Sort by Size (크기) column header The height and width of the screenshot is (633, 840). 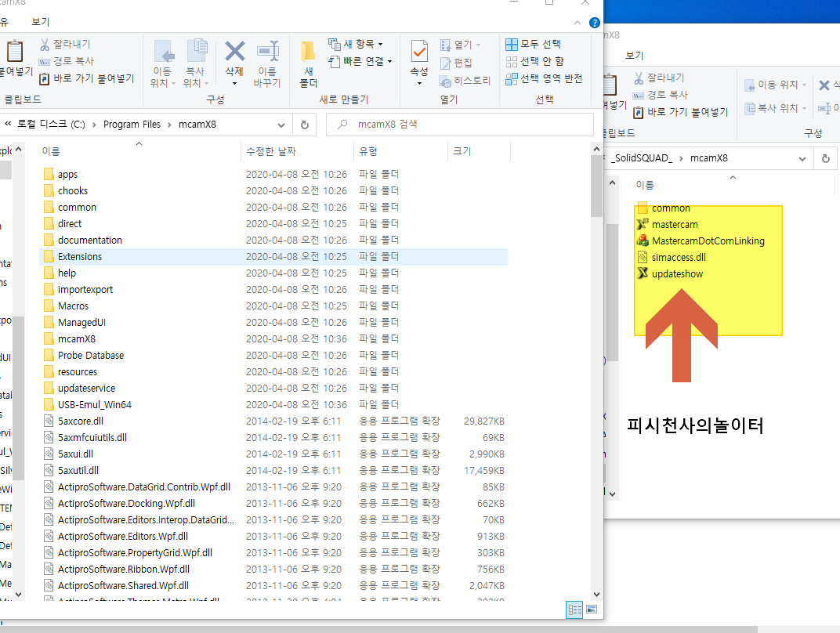click(462, 151)
